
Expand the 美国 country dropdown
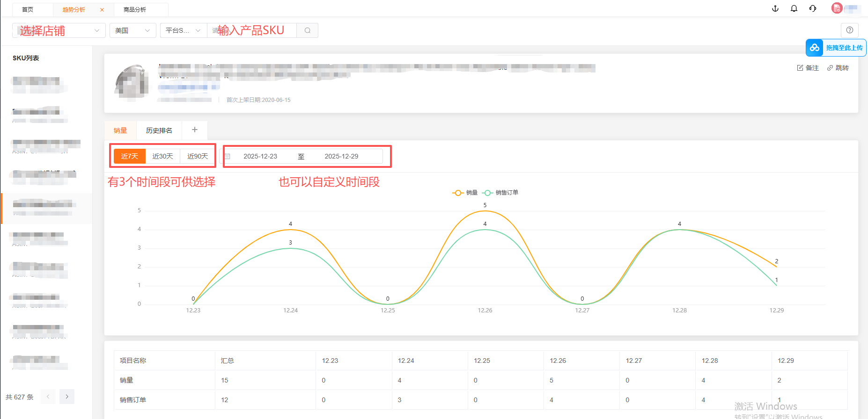tap(132, 30)
